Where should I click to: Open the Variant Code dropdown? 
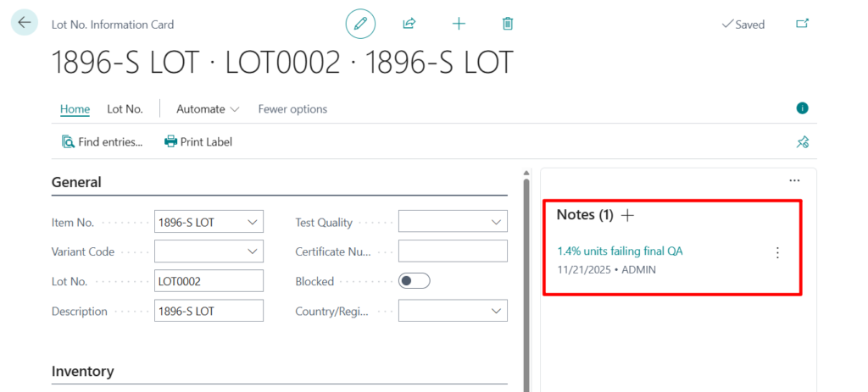click(252, 251)
